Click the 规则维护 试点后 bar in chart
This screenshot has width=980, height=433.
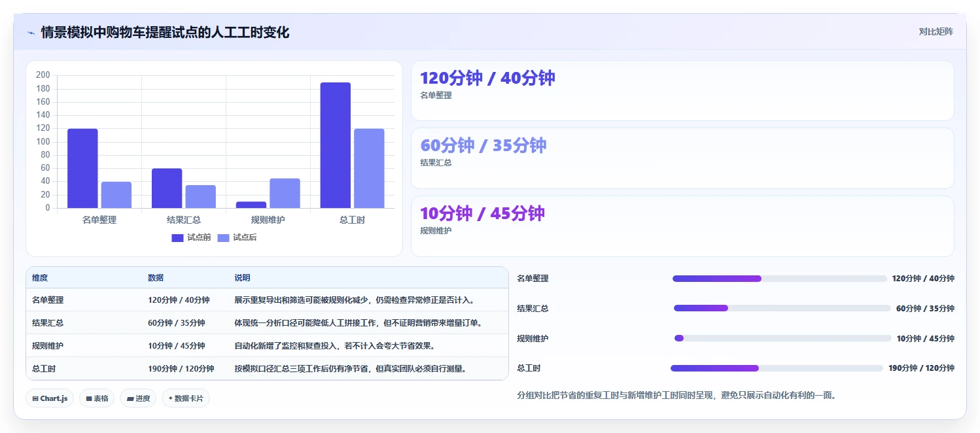point(285,193)
